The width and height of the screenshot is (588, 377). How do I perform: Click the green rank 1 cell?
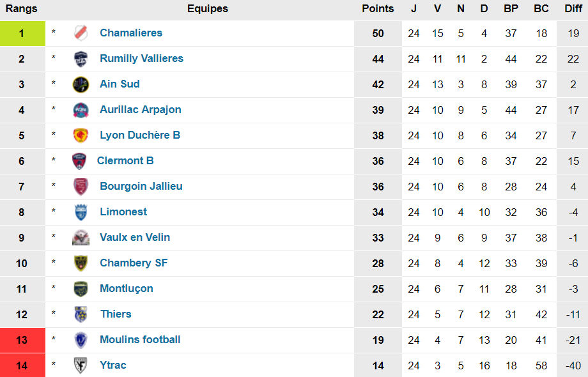pyautogui.click(x=22, y=33)
